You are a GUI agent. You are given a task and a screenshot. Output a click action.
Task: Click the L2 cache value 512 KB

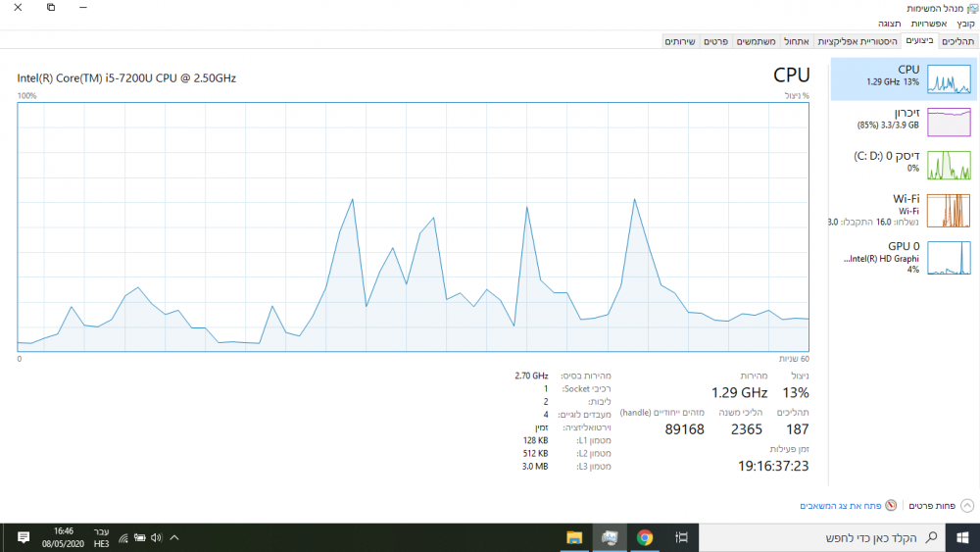[535, 453]
